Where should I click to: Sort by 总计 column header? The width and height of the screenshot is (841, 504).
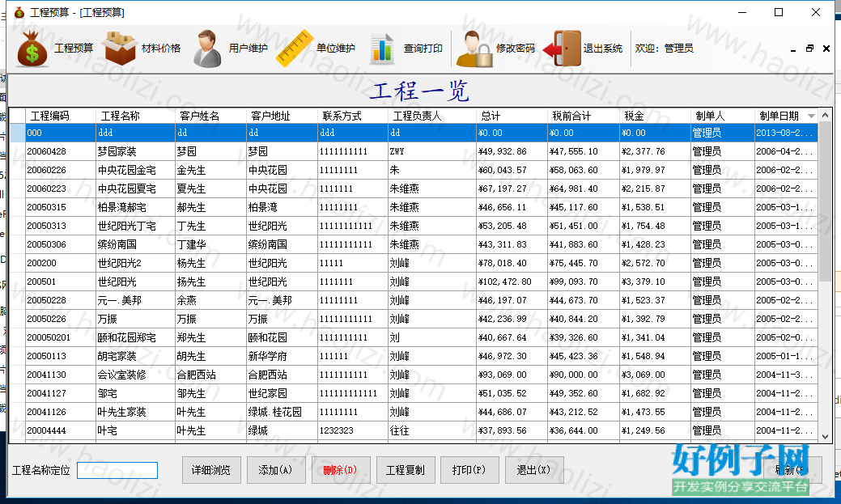[x=512, y=116]
